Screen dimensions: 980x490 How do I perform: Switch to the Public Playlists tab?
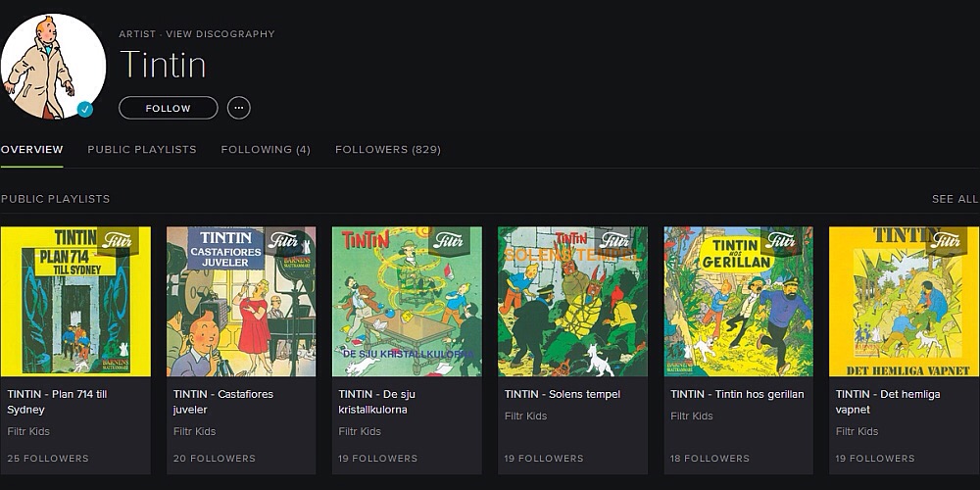[x=142, y=150]
